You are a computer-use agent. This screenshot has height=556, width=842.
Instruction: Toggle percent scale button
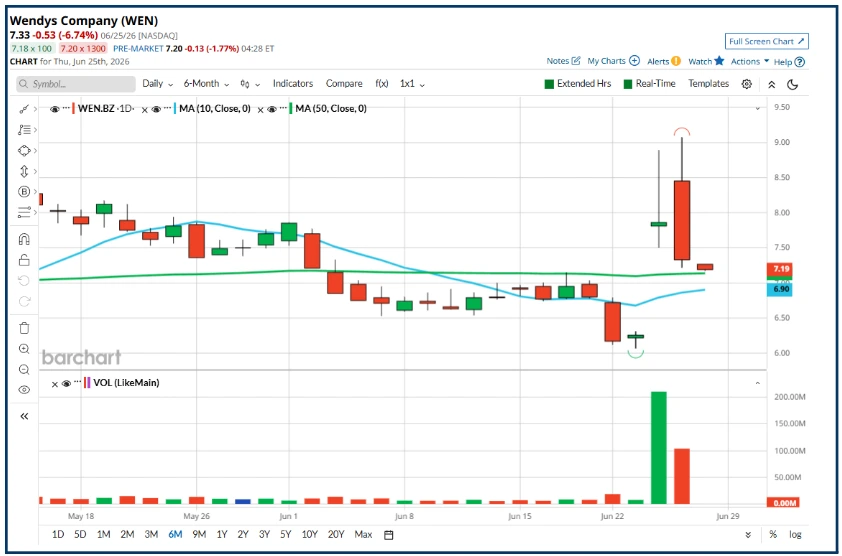click(773, 535)
